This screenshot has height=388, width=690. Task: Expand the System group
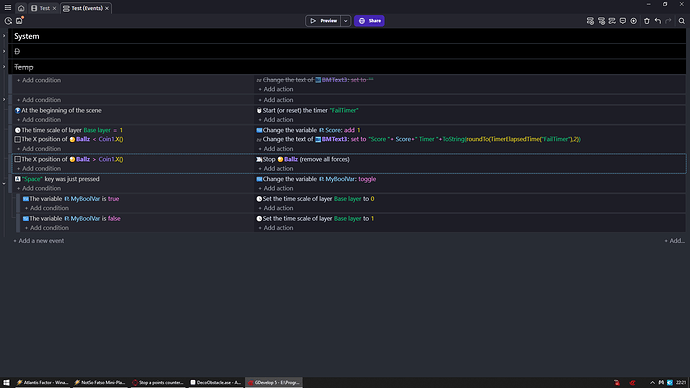[x=4, y=36]
